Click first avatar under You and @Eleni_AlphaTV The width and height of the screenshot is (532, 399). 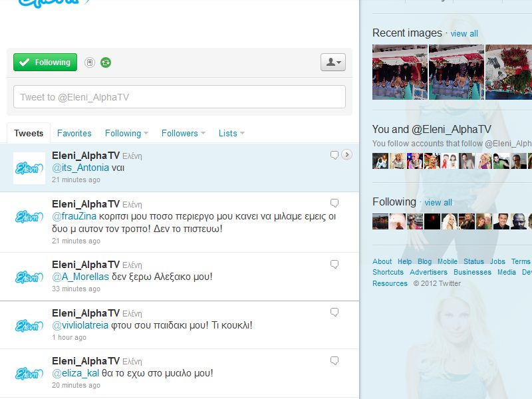pyautogui.click(x=380, y=161)
